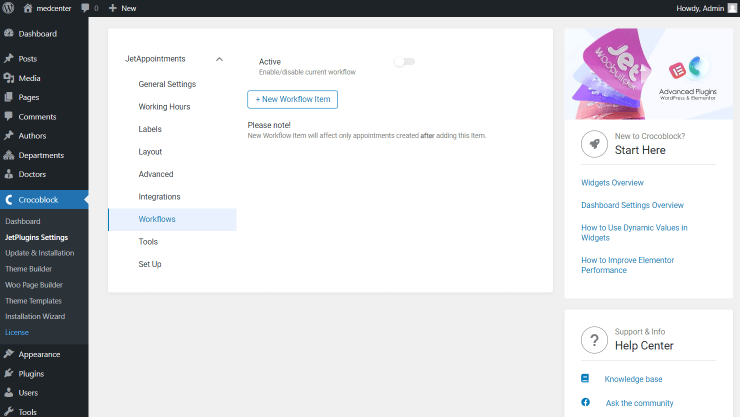The height and width of the screenshot is (417, 740).
Task: Open JetPlugins Settings submenu item
Action: point(36,237)
